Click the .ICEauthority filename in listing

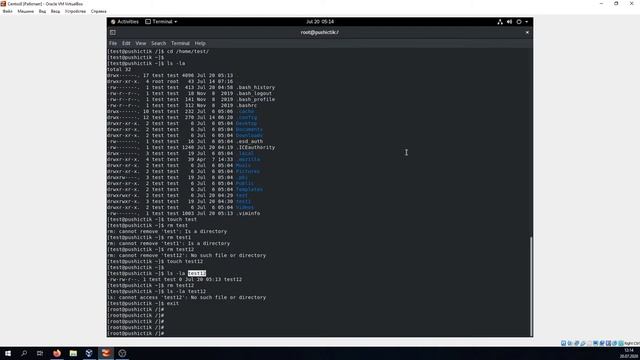tap(256, 147)
